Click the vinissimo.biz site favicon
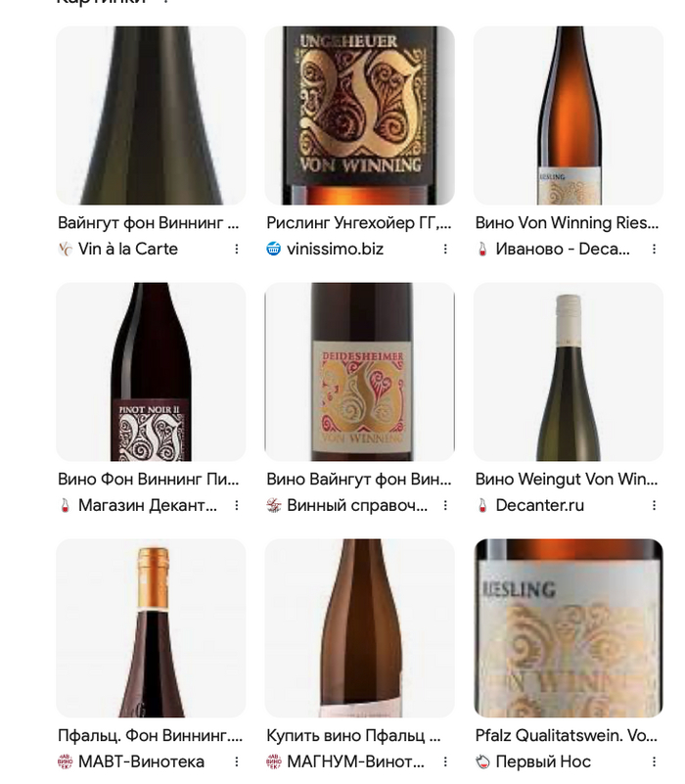Viewport: 685px width, 784px height. [x=273, y=249]
